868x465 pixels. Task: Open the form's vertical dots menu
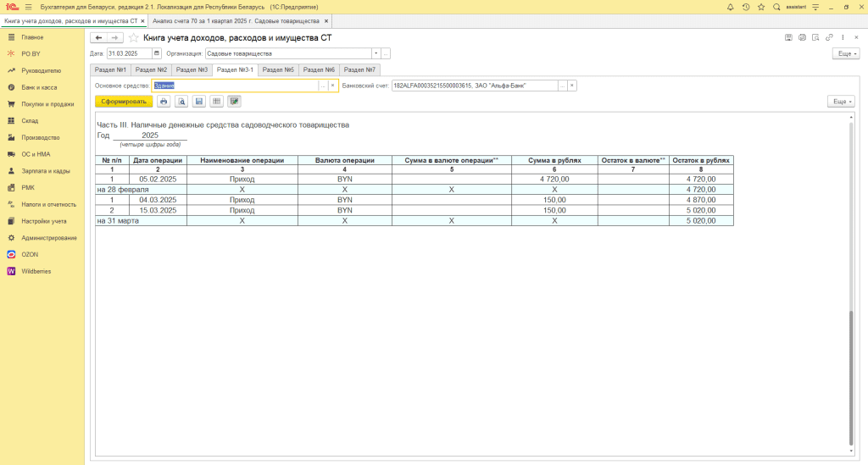click(843, 37)
